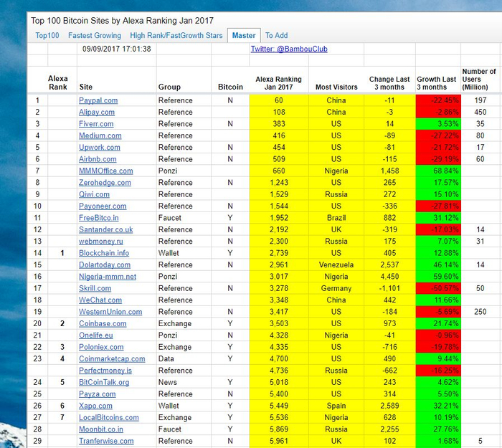This screenshot has width=502, height=448.
Task: Click the spreadsheet title Top 100 Bitcoin Sites
Action: tap(122, 21)
